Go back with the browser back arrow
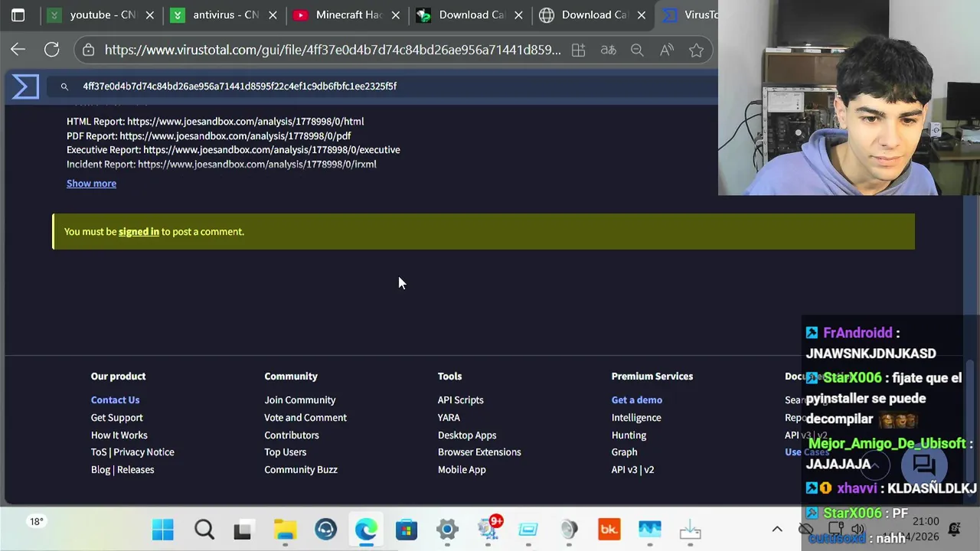Viewport: 980px width, 551px height. (18, 50)
